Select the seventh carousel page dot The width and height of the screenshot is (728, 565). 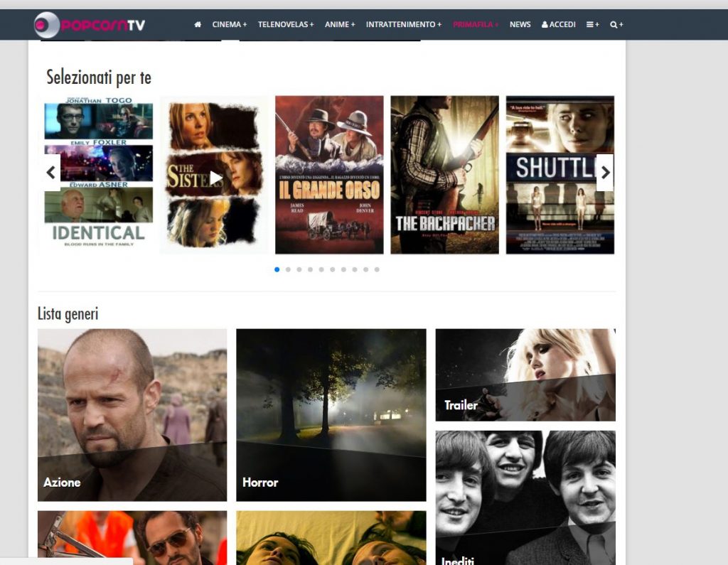tap(343, 269)
